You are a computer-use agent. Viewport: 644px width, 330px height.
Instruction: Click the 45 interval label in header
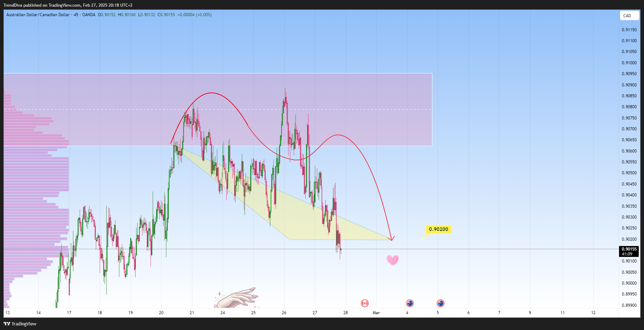tap(76, 15)
